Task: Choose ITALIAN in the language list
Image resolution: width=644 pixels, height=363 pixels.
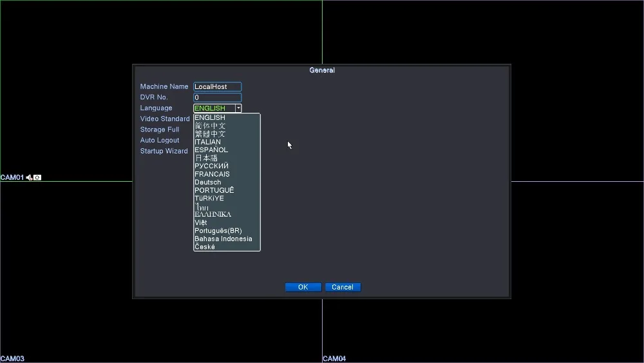Action: coord(208,142)
